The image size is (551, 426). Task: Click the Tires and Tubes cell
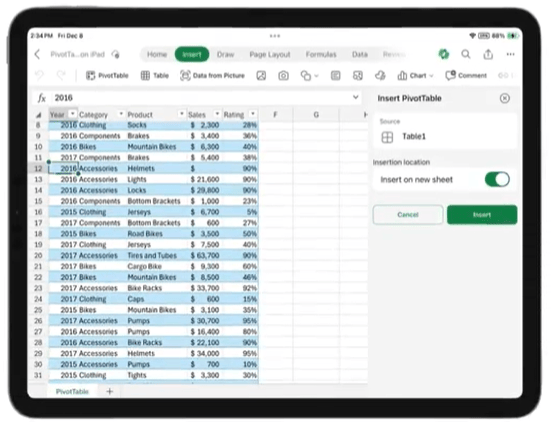click(157, 256)
